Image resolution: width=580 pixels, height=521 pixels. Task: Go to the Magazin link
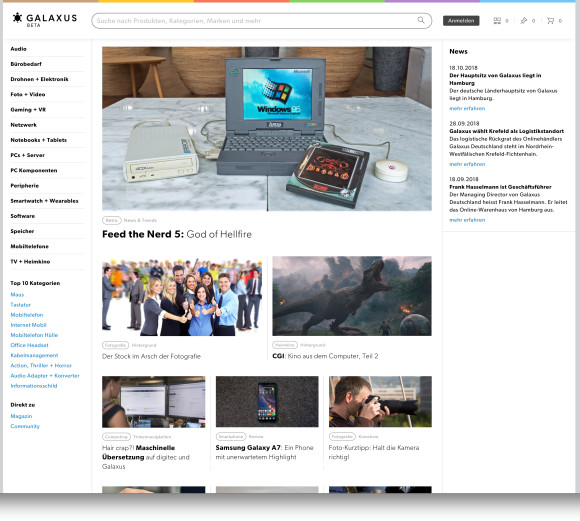coord(21,416)
